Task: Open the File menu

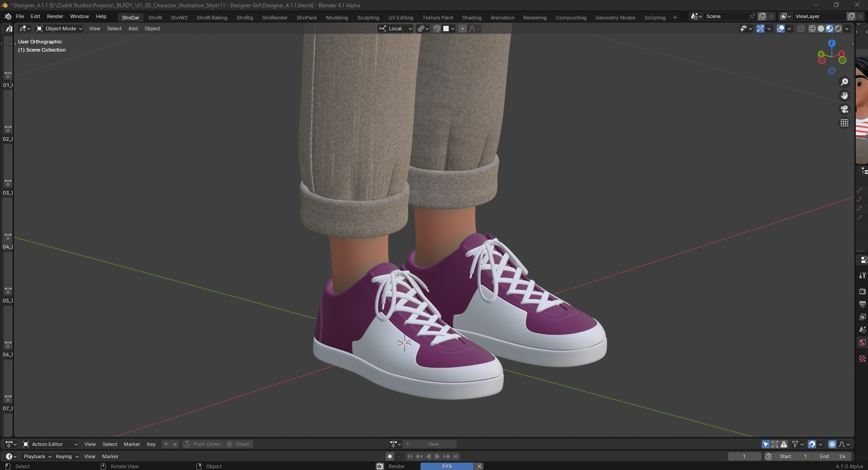Action: (20, 16)
